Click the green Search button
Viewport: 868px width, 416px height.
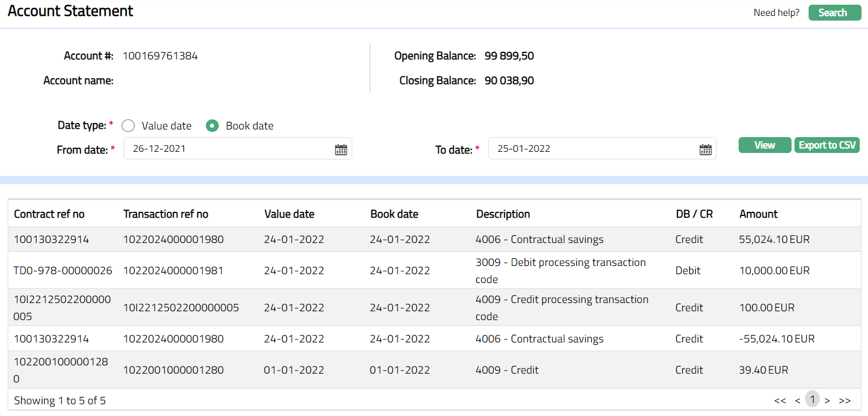[834, 13]
